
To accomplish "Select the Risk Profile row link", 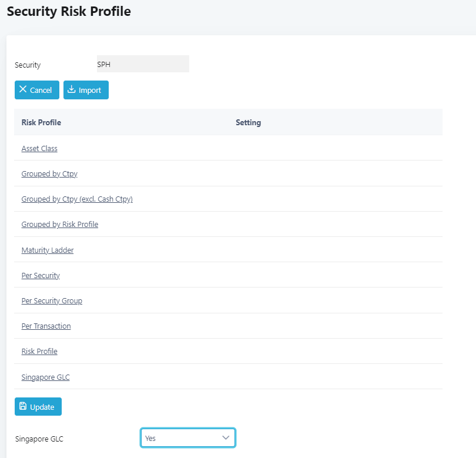I will (x=39, y=351).
